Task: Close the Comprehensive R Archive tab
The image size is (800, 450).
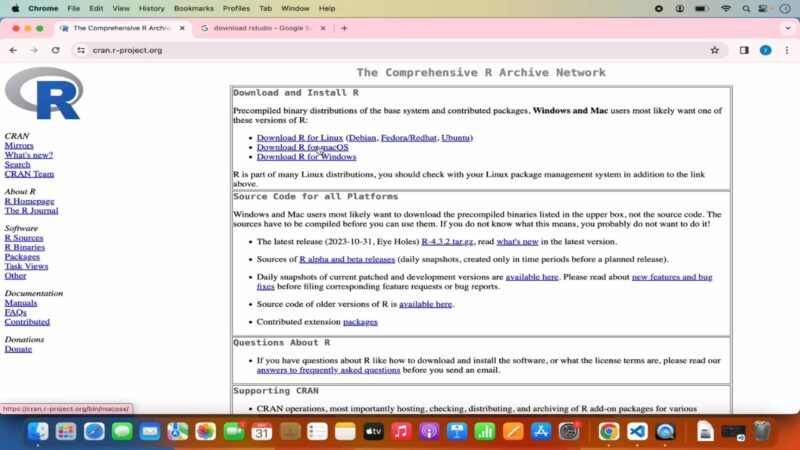Action: 182,28
